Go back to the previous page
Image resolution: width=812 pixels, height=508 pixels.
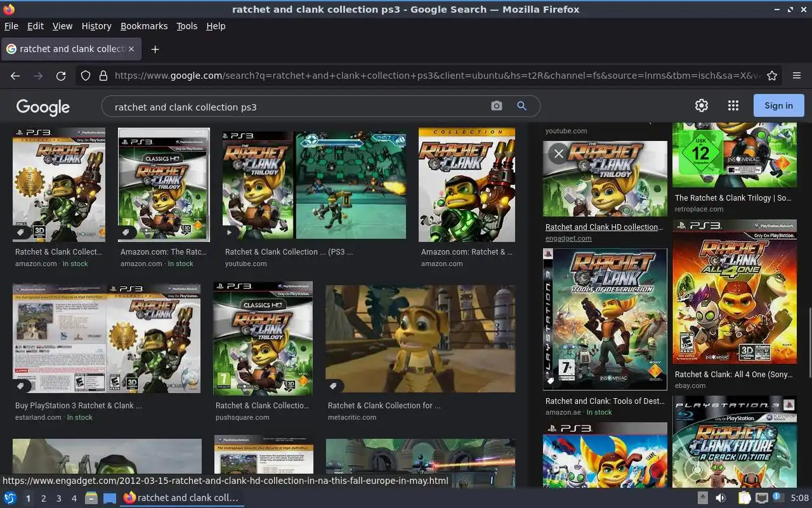(x=15, y=76)
